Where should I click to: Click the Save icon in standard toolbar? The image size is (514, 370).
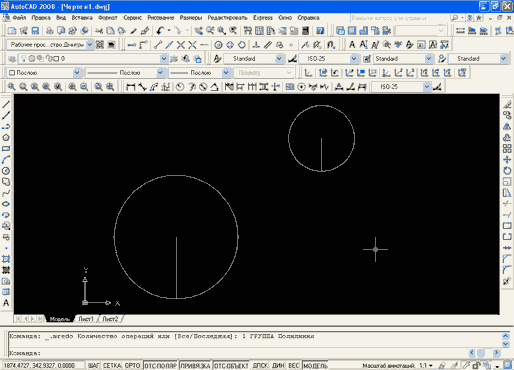pos(35,31)
